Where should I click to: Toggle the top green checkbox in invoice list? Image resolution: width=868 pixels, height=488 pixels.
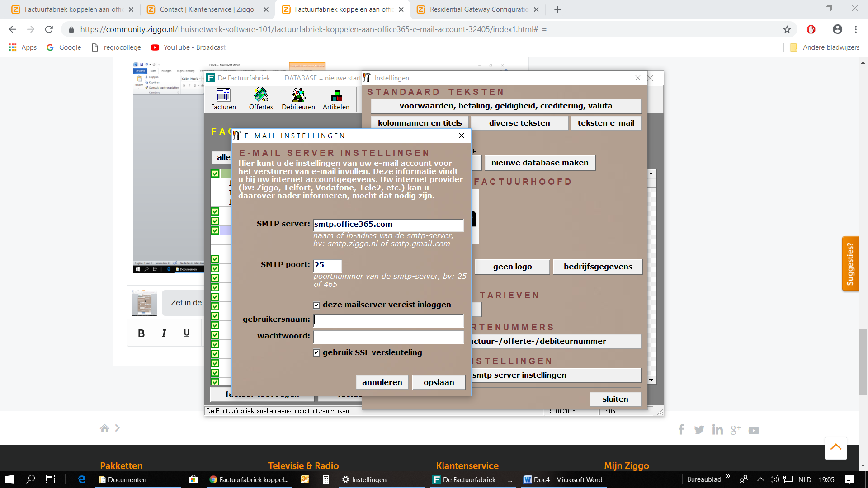click(215, 174)
